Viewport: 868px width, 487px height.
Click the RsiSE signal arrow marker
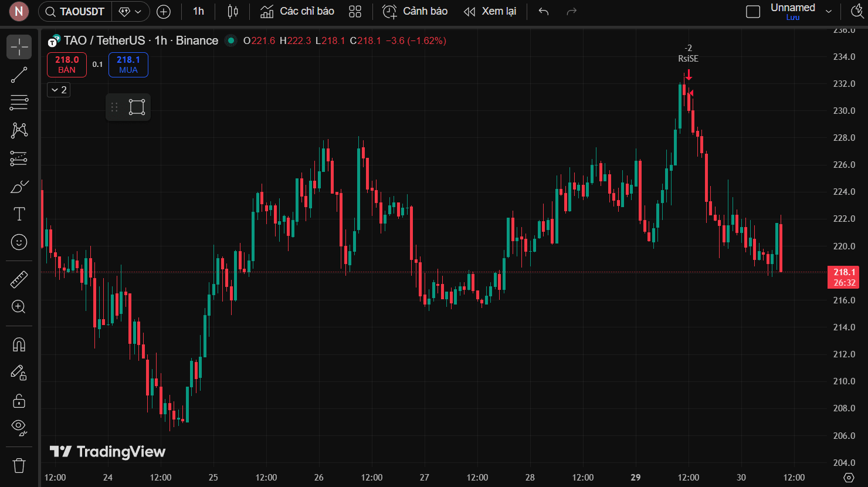[689, 75]
